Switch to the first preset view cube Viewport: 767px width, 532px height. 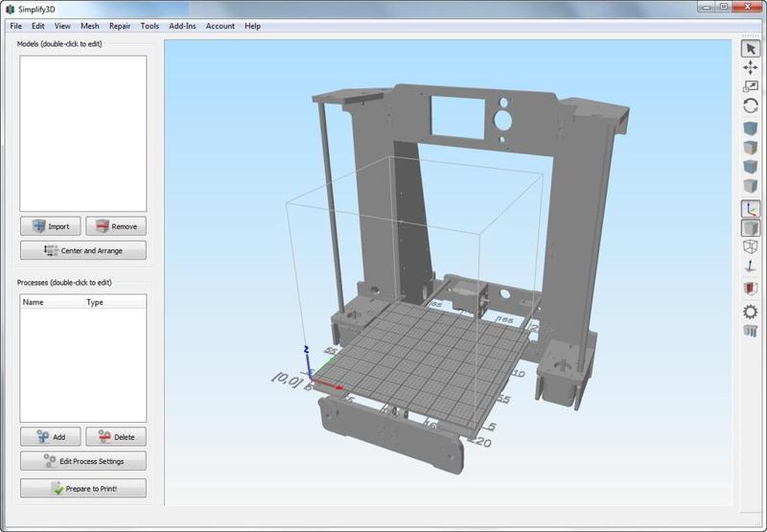pos(751,128)
